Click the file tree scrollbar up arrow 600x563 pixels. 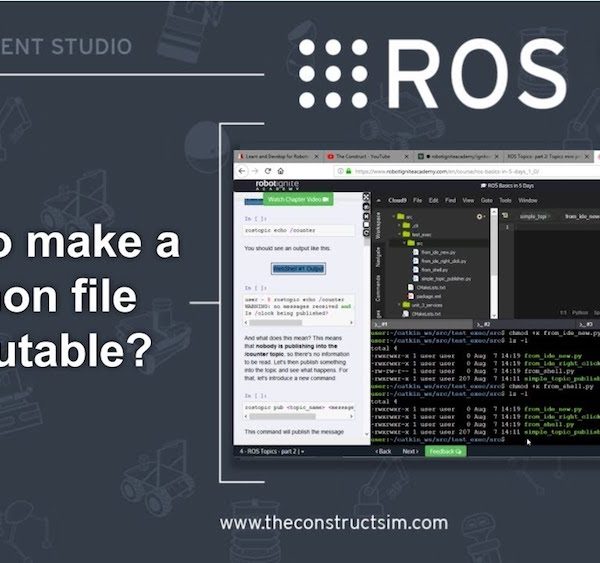click(494, 212)
